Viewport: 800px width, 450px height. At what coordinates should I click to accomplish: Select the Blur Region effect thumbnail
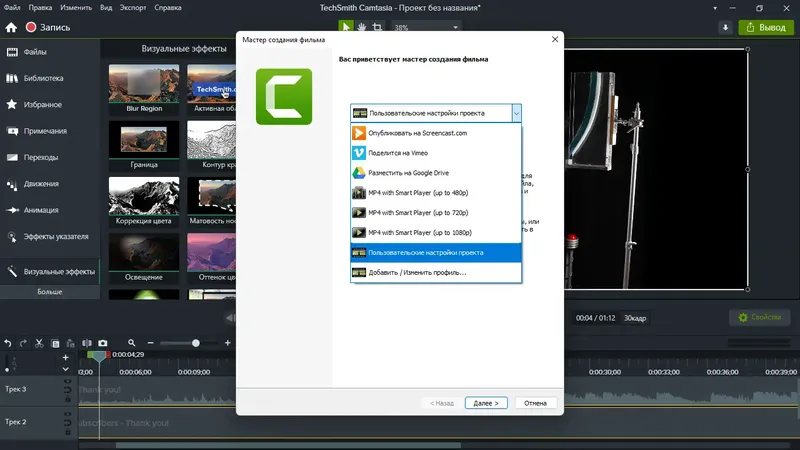(x=144, y=88)
